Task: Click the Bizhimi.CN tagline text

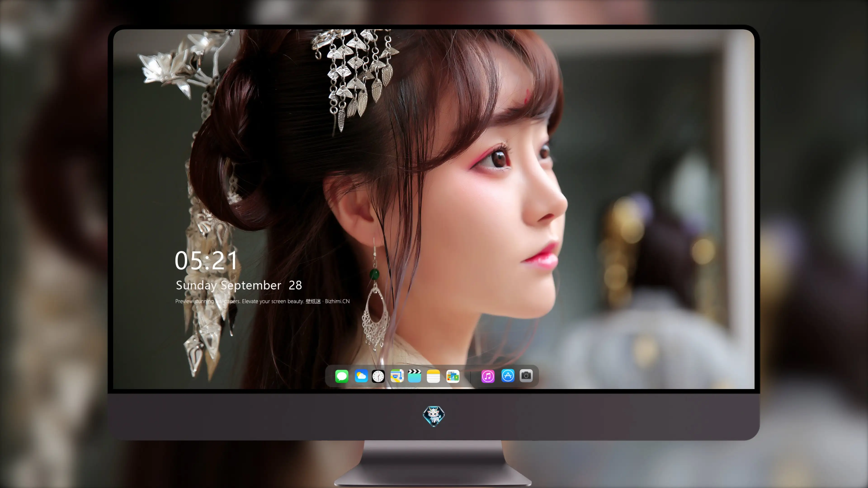Action: pos(262,301)
